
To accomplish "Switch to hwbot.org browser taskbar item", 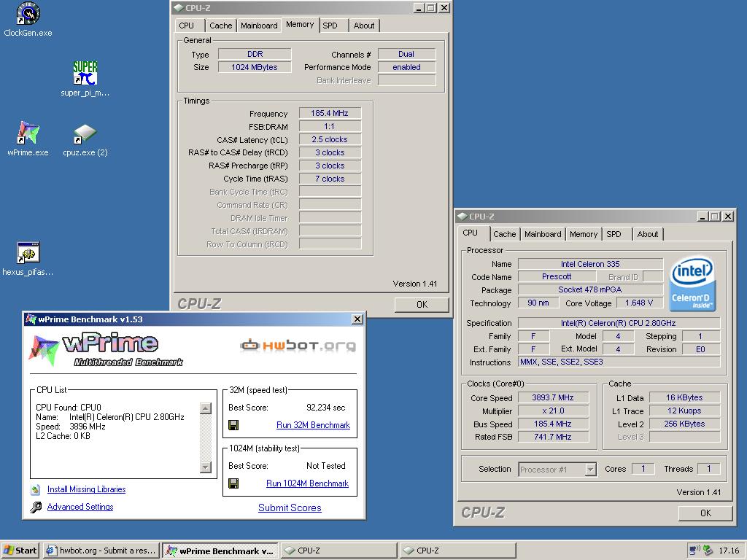I will (x=101, y=551).
